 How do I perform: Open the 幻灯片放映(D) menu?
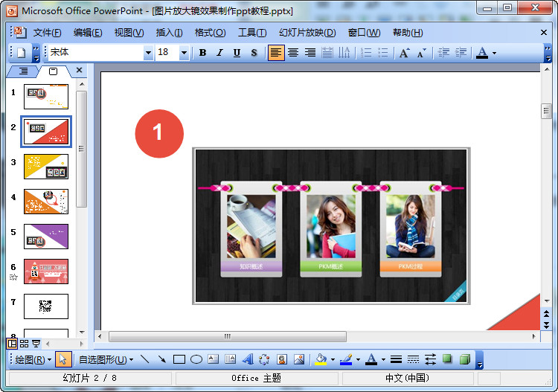click(307, 33)
